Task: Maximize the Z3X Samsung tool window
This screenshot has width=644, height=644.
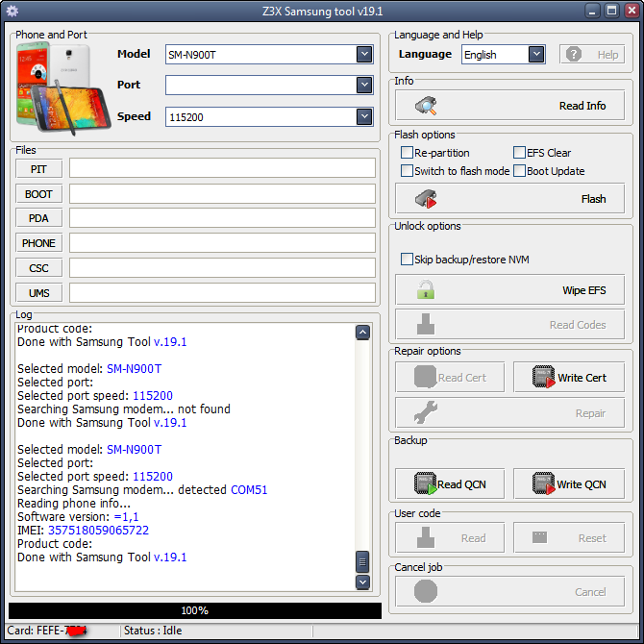Action: [612, 12]
